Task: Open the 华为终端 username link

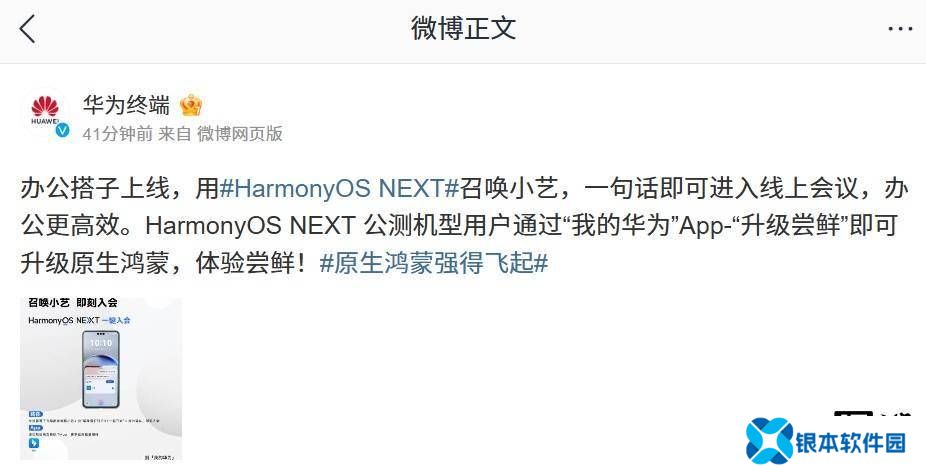Action: pos(126,105)
